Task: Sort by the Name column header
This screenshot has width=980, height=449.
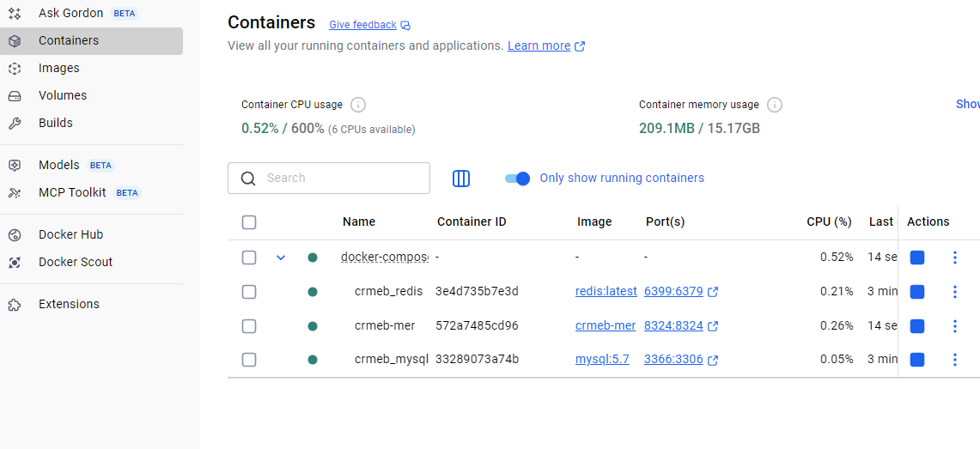Action: coord(359,221)
